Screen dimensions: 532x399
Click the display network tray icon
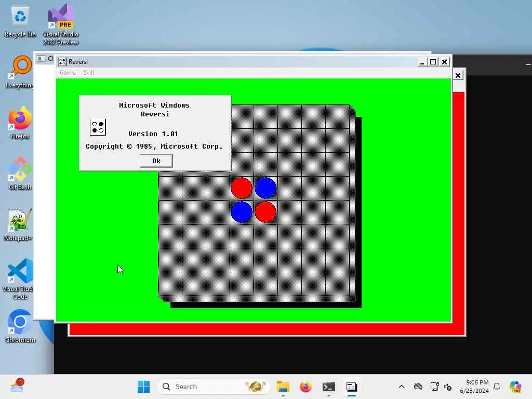click(x=435, y=387)
